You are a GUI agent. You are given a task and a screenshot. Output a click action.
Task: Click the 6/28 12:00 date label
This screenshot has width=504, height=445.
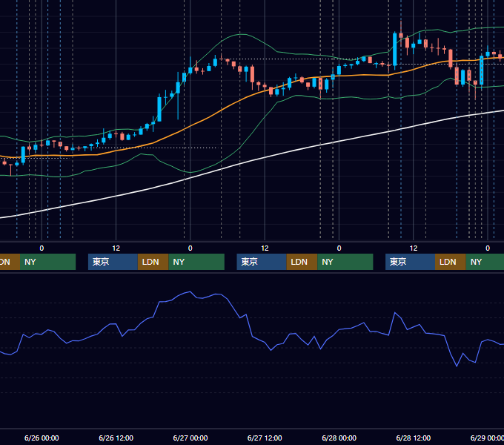414,438
